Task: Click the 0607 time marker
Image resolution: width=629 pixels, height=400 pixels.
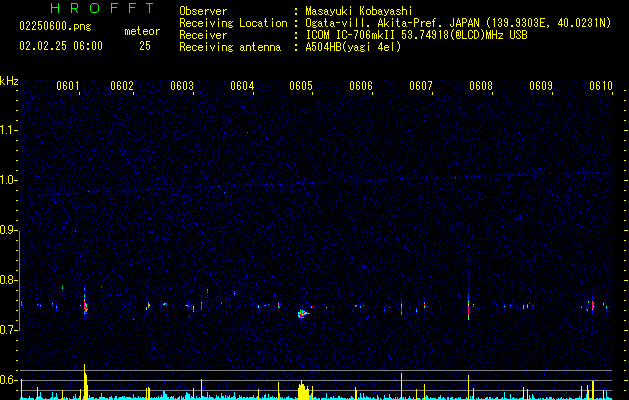Action: [421, 86]
